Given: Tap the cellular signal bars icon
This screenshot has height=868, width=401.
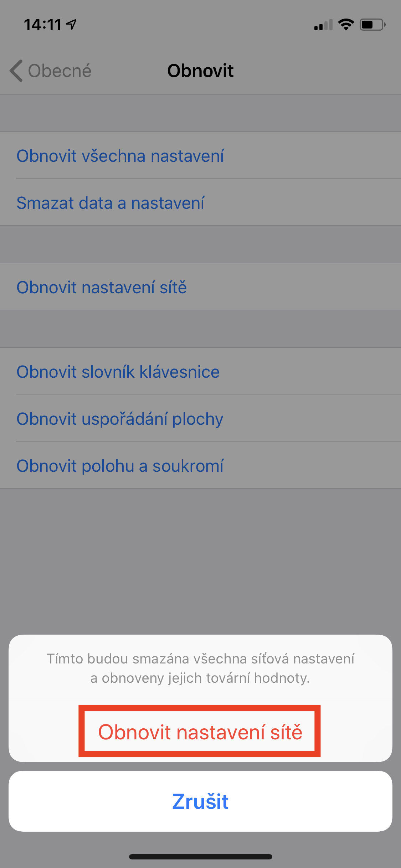Looking at the screenshot, I should (x=323, y=25).
